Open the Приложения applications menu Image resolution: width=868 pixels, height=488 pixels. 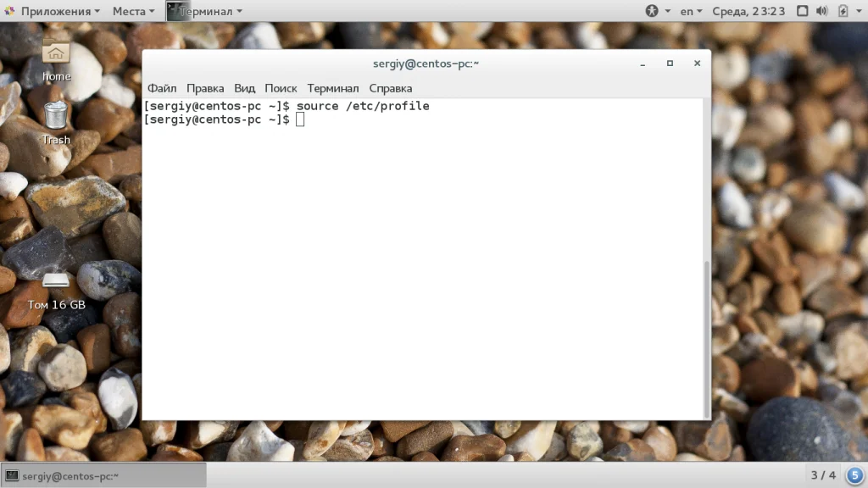pyautogui.click(x=53, y=11)
